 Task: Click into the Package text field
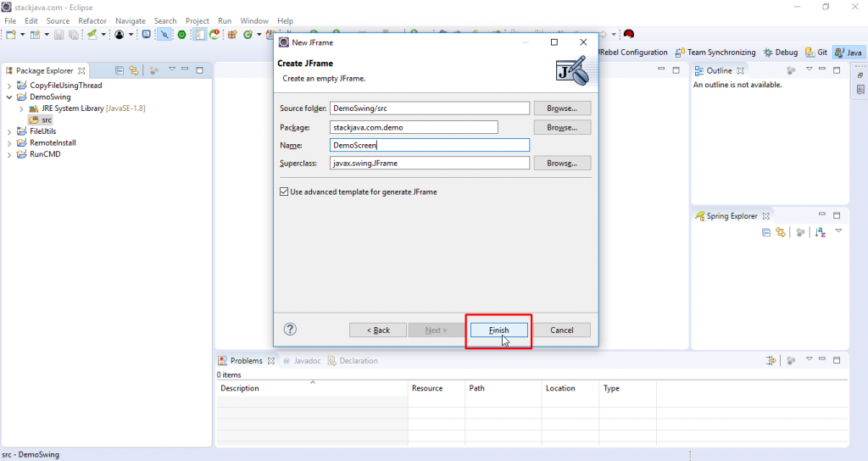(x=414, y=127)
